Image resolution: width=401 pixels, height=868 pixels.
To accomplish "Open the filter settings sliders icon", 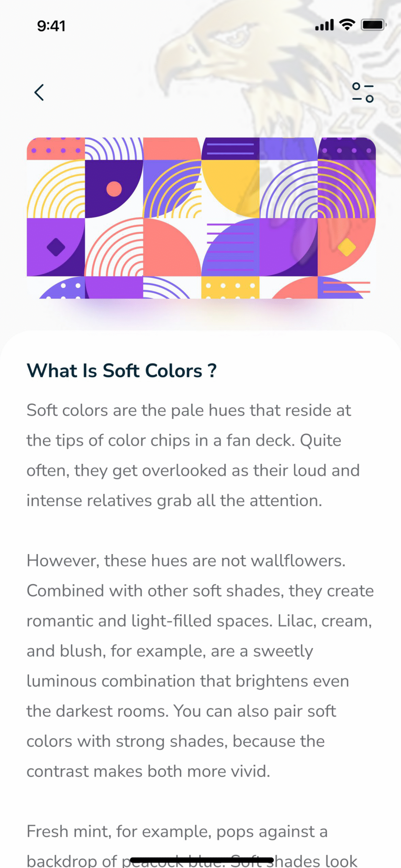I will click(x=363, y=92).
